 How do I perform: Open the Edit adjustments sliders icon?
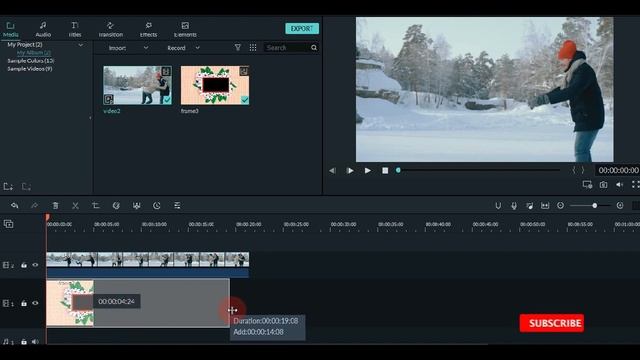177,205
